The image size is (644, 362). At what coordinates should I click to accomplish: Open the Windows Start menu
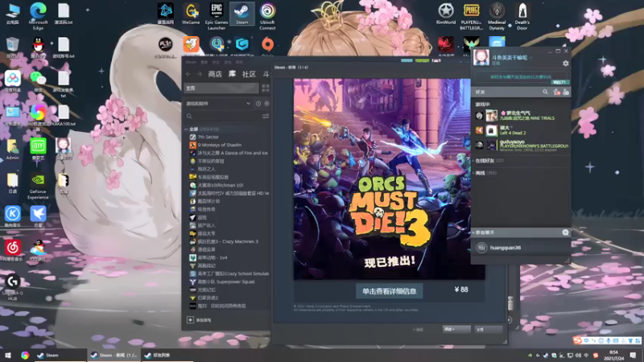7,355
